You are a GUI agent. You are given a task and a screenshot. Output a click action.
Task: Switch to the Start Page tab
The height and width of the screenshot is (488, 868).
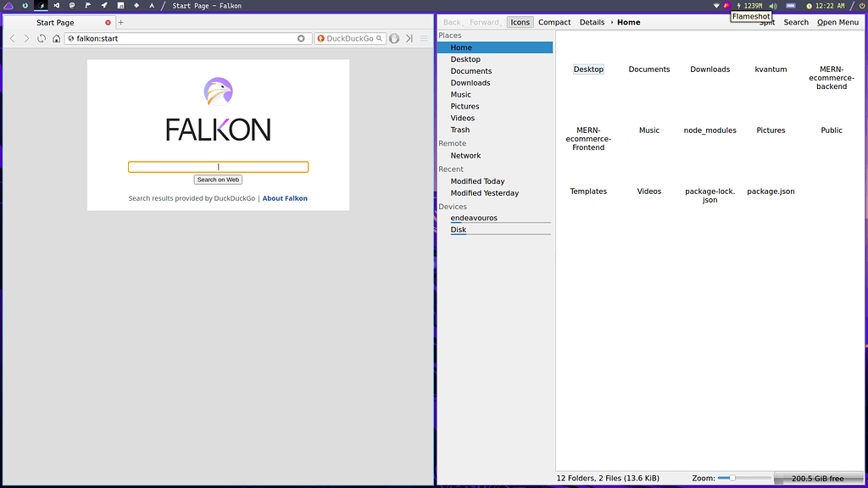tap(55, 22)
